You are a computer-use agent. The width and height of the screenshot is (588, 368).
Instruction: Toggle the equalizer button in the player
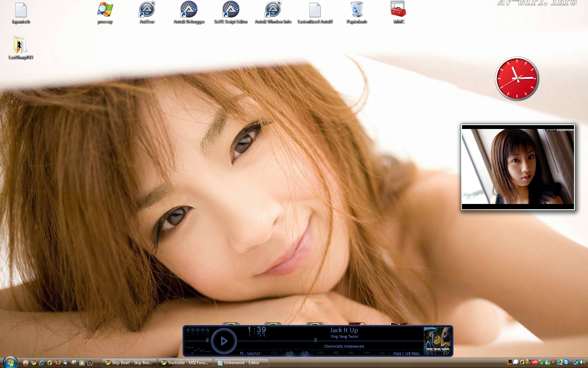coord(320,353)
